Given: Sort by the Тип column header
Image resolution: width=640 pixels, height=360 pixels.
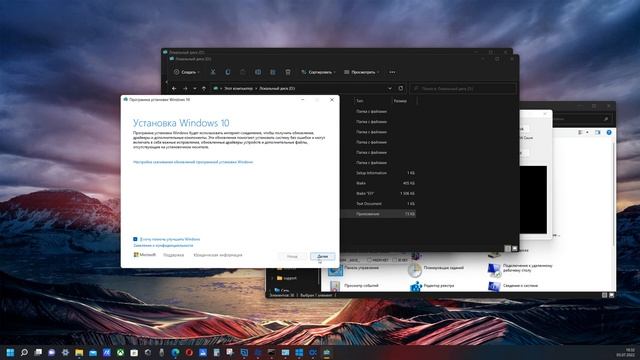Looking at the screenshot, I should point(360,101).
